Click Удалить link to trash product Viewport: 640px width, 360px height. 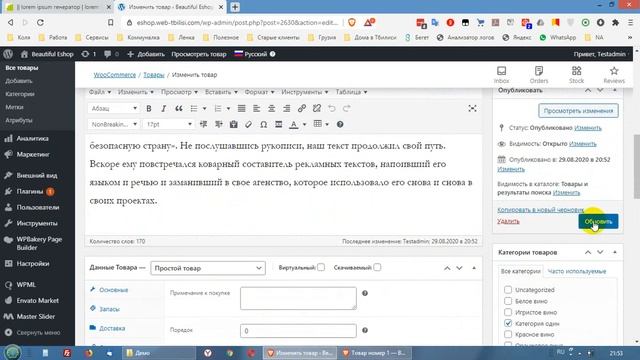[x=508, y=221]
